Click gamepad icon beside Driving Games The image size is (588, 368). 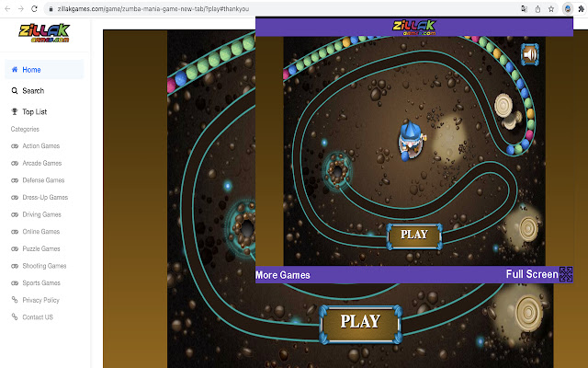(x=15, y=214)
